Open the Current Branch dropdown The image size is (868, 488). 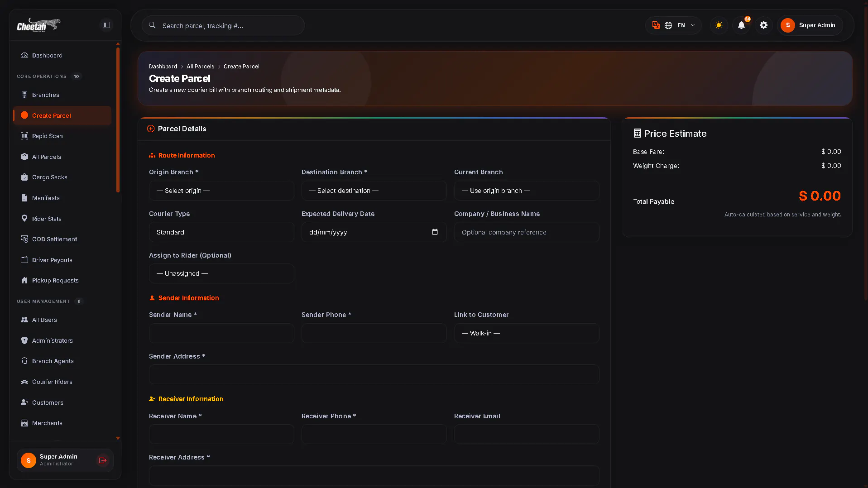[527, 191]
